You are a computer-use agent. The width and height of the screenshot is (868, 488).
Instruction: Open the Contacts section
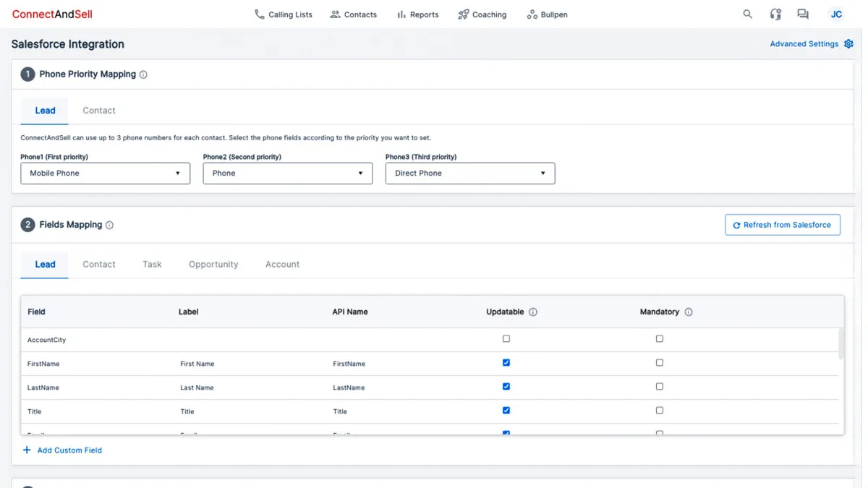(353, 14)
